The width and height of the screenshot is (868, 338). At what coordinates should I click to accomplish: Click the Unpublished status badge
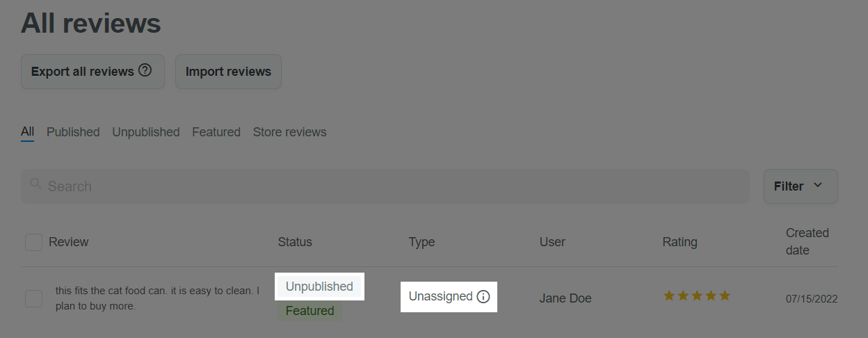319,287
